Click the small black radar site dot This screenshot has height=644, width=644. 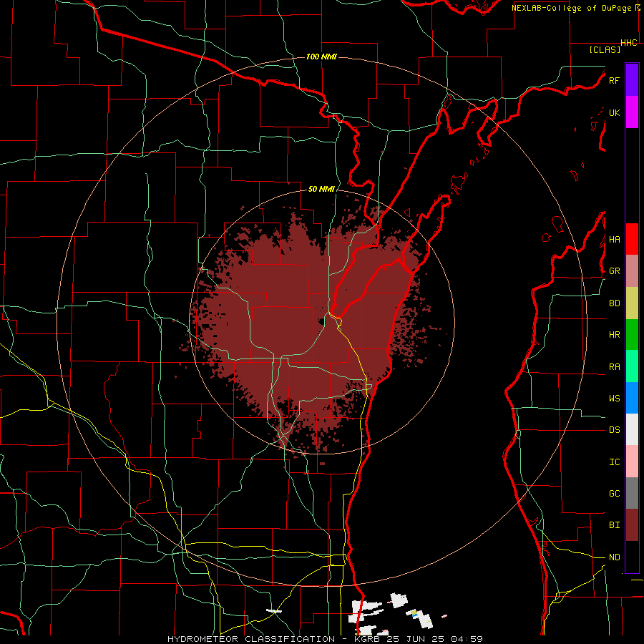pyautogui.click(x=321, y=321)
